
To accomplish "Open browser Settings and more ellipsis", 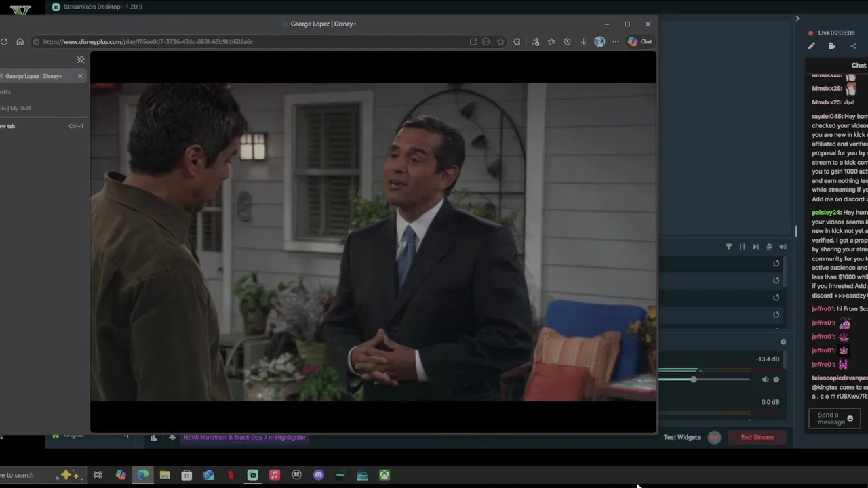I will [616, 41].
